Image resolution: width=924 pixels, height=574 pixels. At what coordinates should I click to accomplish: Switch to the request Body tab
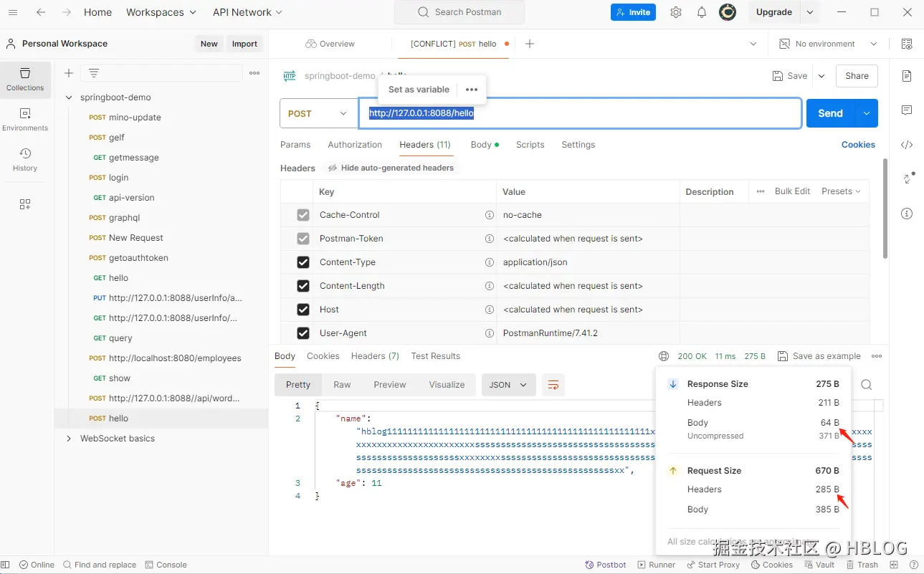pyautogui.click(x=485, y=145)
